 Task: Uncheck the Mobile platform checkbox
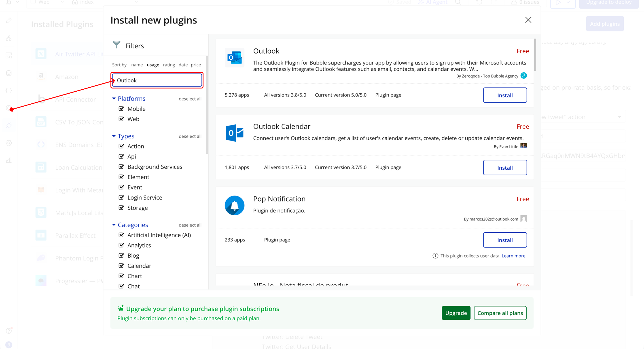coord(121,109)
